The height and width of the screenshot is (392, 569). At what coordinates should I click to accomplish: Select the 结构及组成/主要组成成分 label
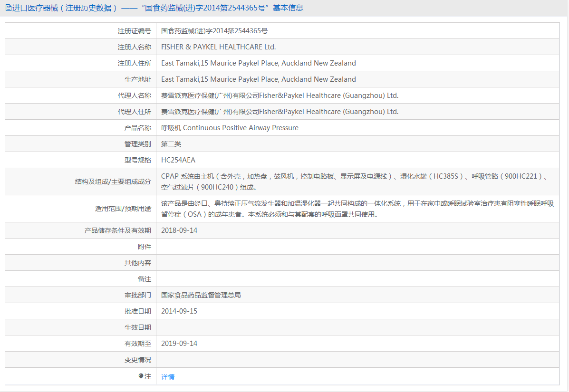pyautogui.click(x=113, y=182)
